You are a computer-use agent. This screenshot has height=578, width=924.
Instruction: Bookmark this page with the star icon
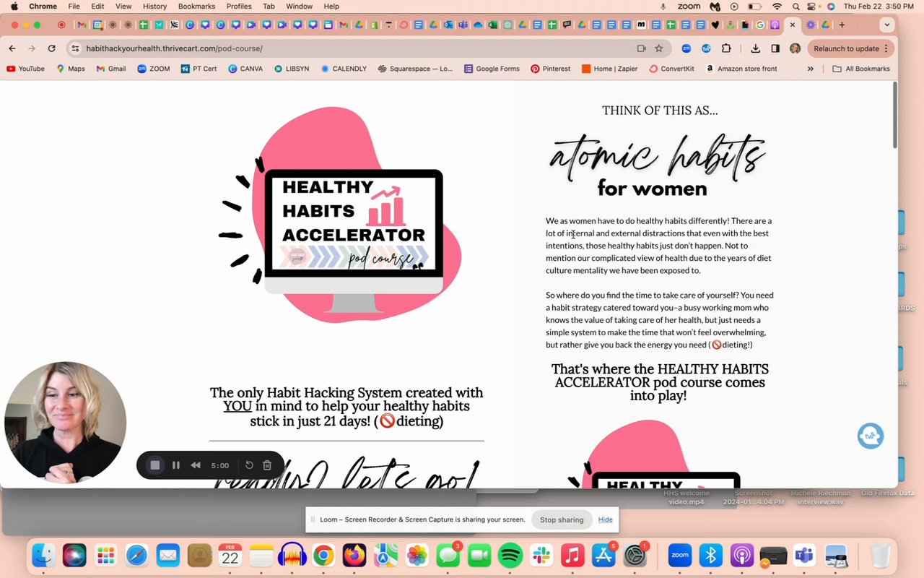click(658, 48)
